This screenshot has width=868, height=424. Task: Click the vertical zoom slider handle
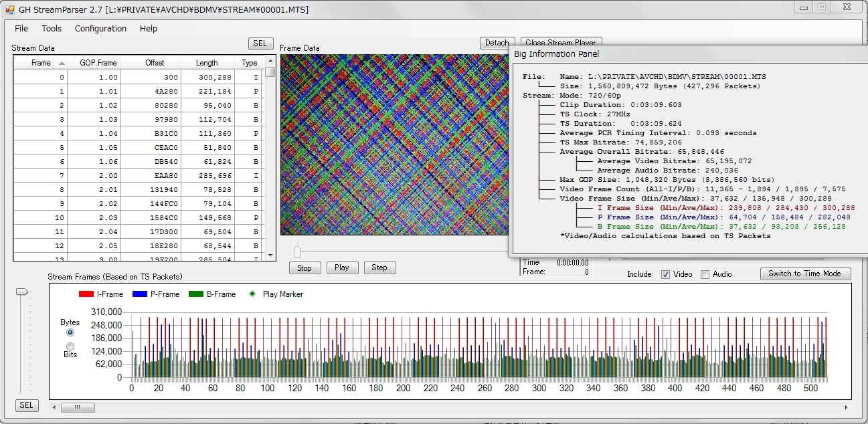(23, 292)
